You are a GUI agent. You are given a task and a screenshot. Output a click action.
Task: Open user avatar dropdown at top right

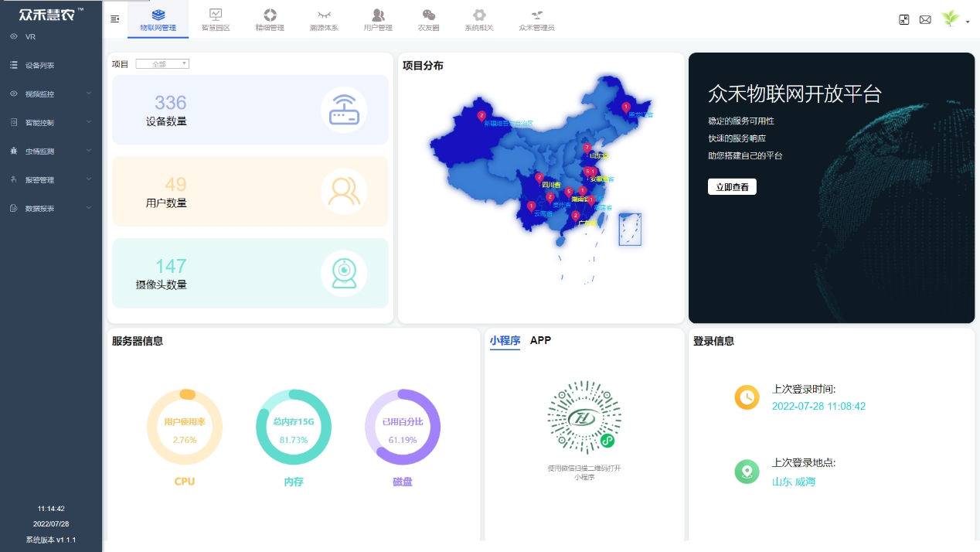click(x=955, y=19)
